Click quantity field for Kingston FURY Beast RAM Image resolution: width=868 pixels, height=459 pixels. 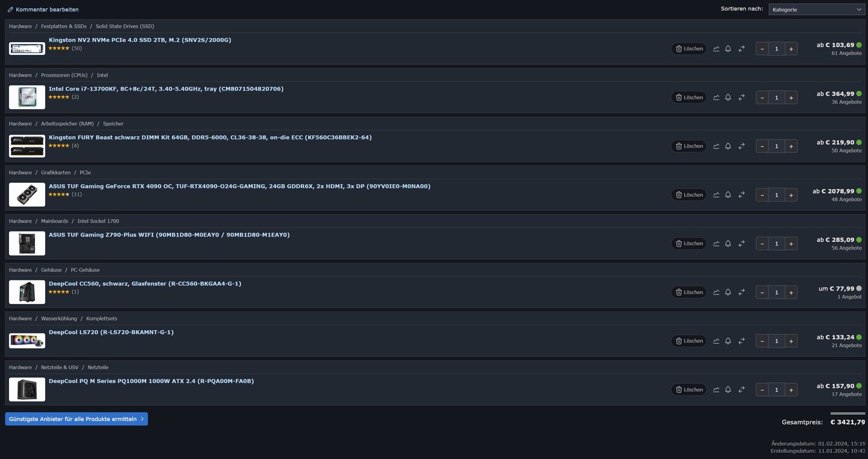click(x=776, y=146)
